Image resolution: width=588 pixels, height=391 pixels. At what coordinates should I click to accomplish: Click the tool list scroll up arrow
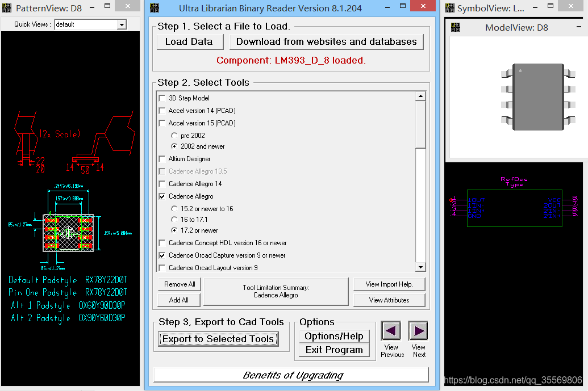(x=420, y=96)
